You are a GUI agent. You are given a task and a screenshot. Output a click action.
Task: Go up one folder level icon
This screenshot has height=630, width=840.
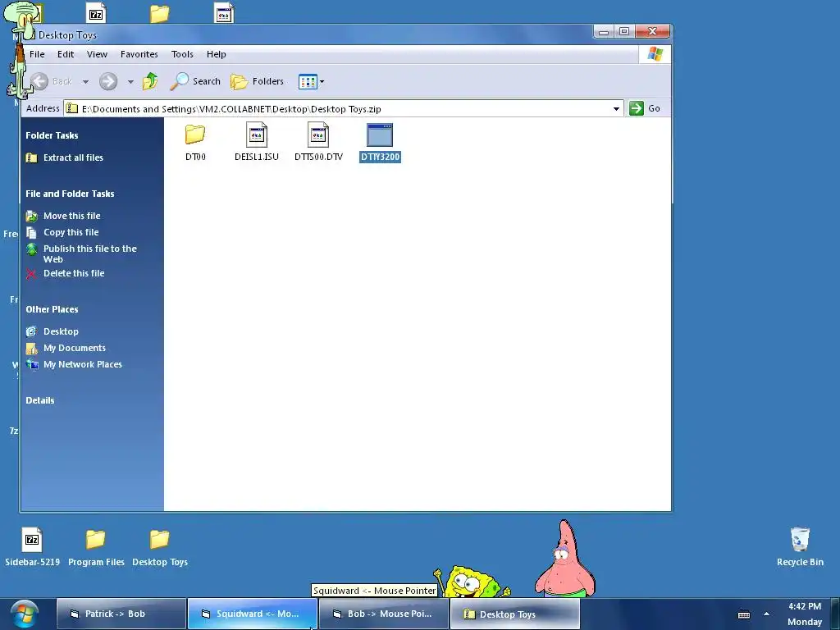tap(150, 81)
